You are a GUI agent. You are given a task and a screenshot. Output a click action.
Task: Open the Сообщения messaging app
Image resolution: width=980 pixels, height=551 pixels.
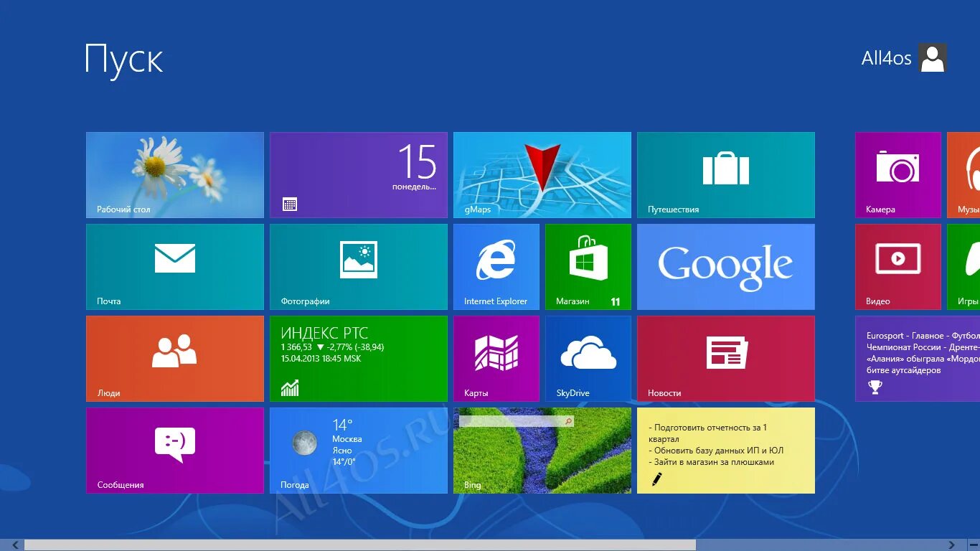tap(174, 450)
